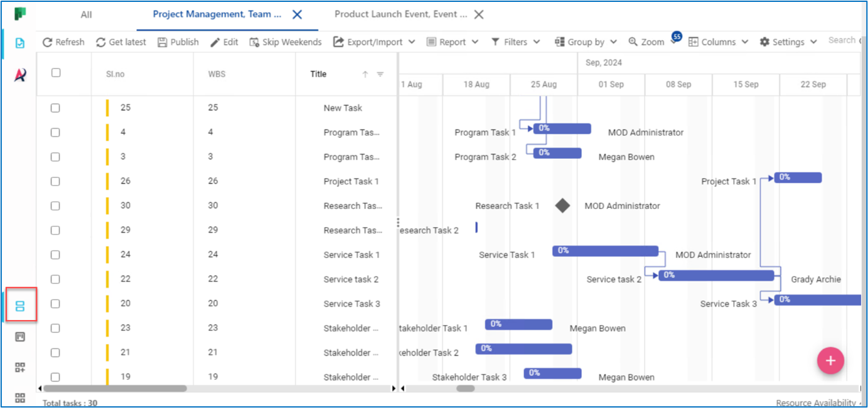Click the Edit pencil icon

click(x=215, y=42)
